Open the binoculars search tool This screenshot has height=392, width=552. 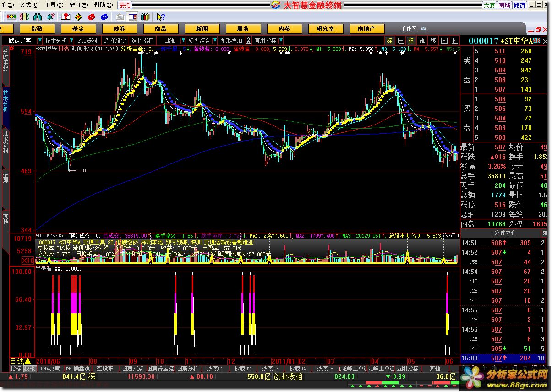tap(37, 17)
